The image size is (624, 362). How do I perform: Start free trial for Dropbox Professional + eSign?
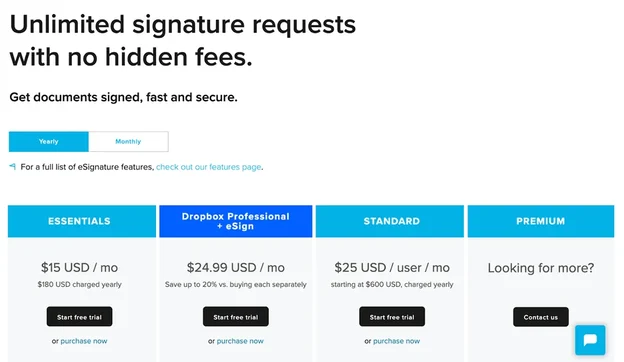pyautogui.click(x=236, y=317)
